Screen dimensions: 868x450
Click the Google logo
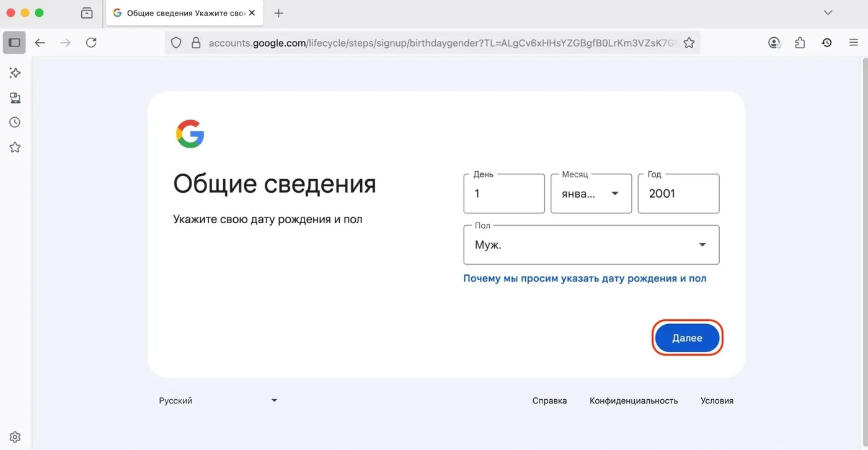click(x=190, y=133)
